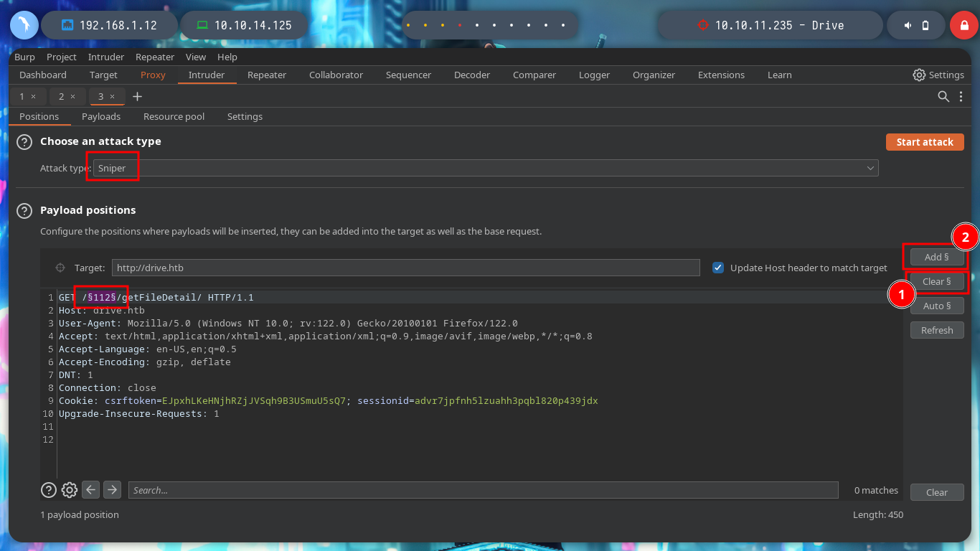Close Intruder tab 2
This screenshot has width=980, height=551.
[x=72, y=96]
